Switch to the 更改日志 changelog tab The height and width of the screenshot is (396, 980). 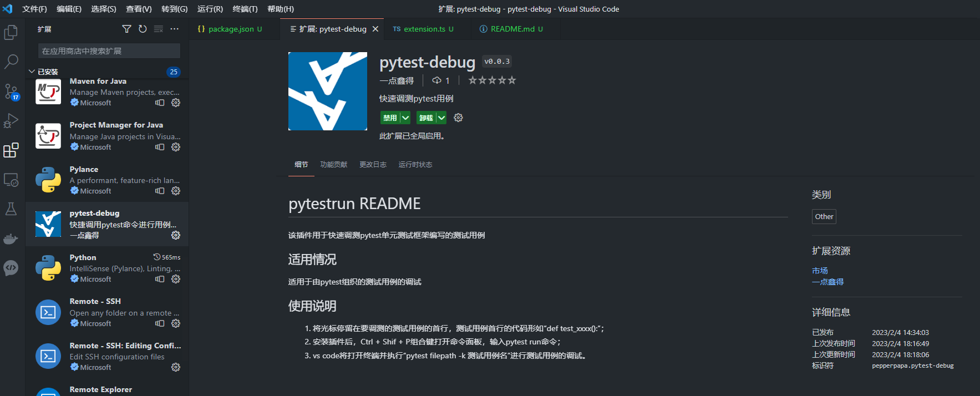tap(373, 165)
